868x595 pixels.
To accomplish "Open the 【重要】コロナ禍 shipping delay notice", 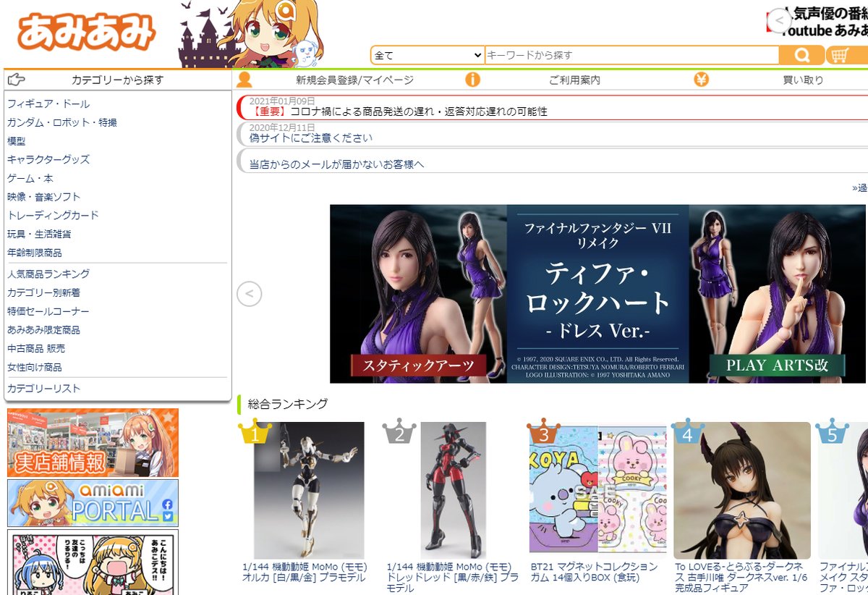I will [x=399, y=112].
